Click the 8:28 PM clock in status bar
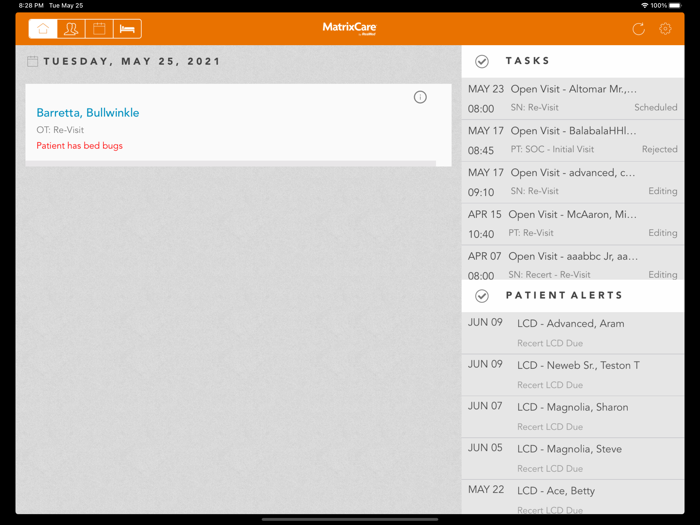The height and width of the screenshot is (525, 700). click(x=31, y=5)
